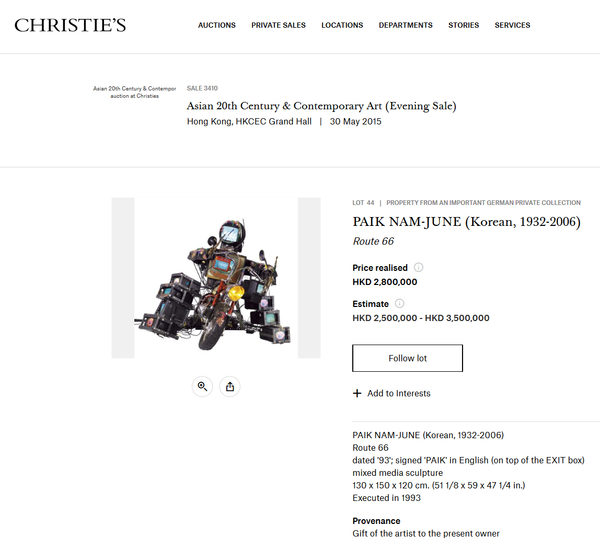Click the PAIK NAM-JUNE artist heading
Viewport: 600px width, 548px height.
coord(466,222)
